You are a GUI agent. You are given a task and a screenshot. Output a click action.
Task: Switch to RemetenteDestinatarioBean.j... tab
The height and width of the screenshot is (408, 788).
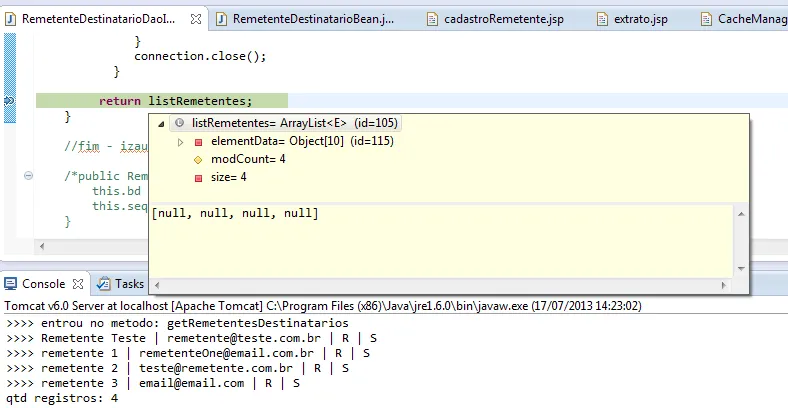click(306, 19)
